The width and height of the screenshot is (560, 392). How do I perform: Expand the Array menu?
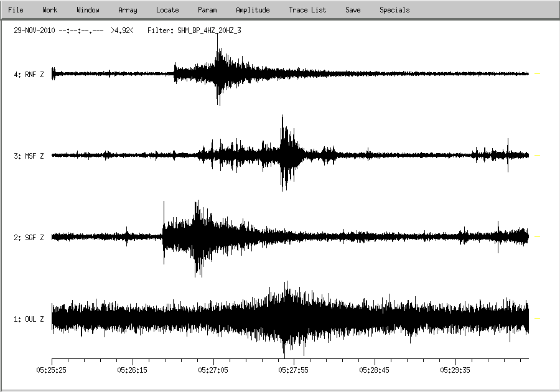(x=128, y=10)
